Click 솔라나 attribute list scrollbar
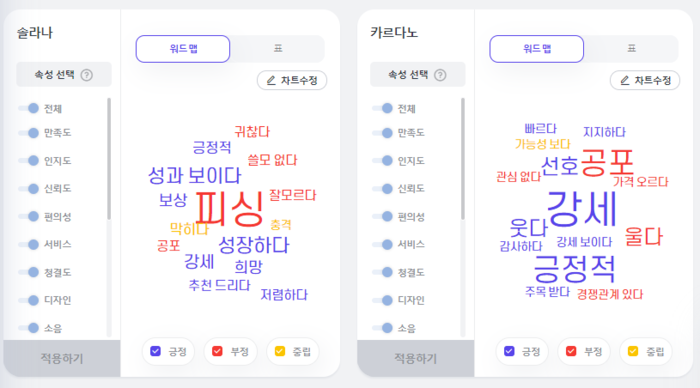The image size is (700, 388). [x=109, y=159]
